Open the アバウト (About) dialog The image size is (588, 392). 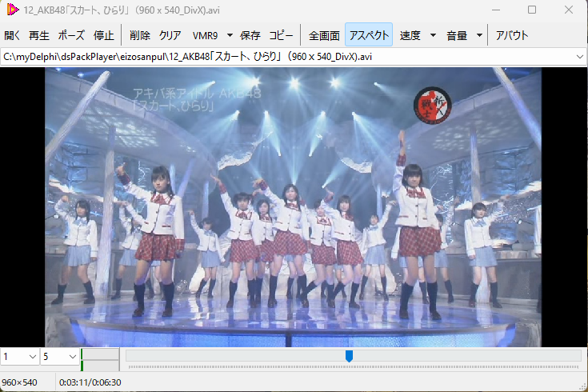pyautogui.click(x=512, y=35)
